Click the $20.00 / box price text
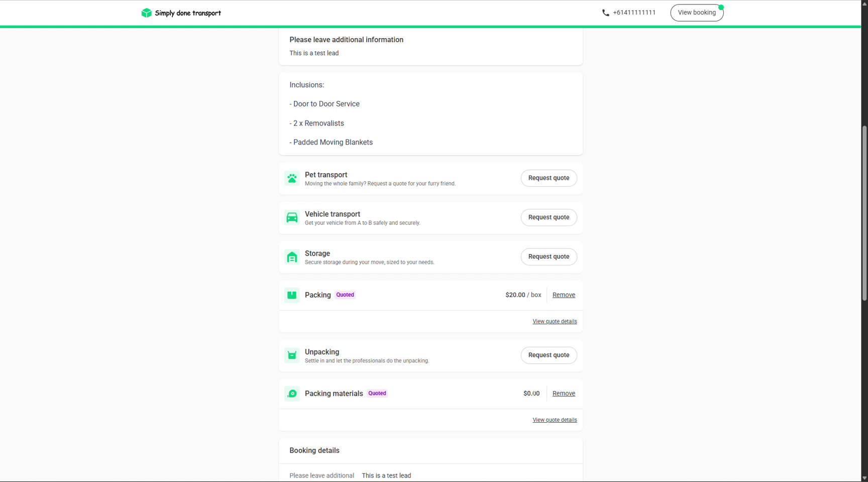Screen dimensions: 868x482 coord(523,295)
